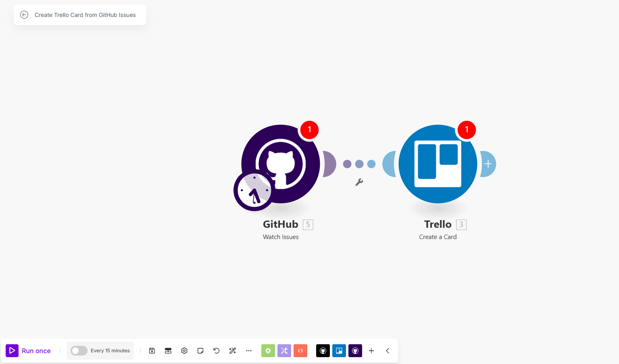The width and height of the screenshot is (619, 364).
Task: Open the green Flow control tools
Action: click(268, 351)
